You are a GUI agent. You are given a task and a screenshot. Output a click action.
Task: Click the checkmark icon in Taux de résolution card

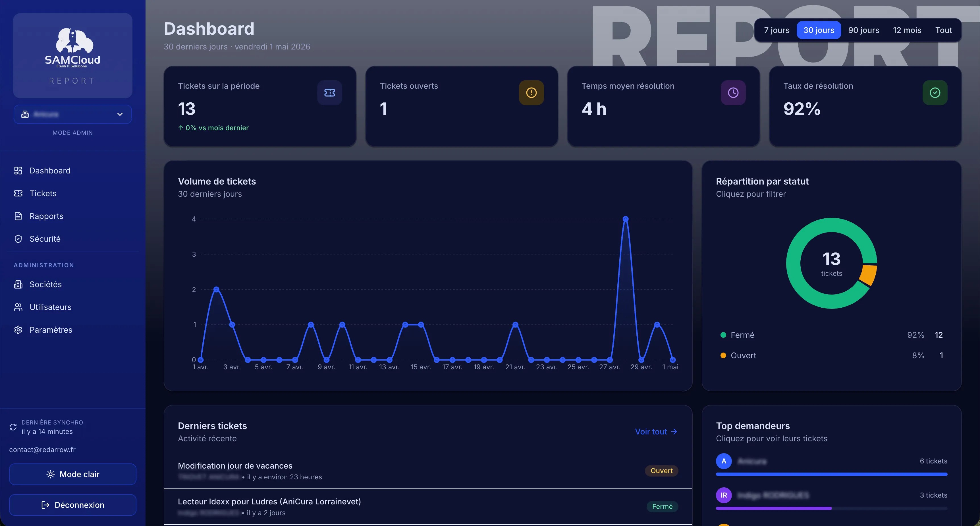[x=935, y=92]
